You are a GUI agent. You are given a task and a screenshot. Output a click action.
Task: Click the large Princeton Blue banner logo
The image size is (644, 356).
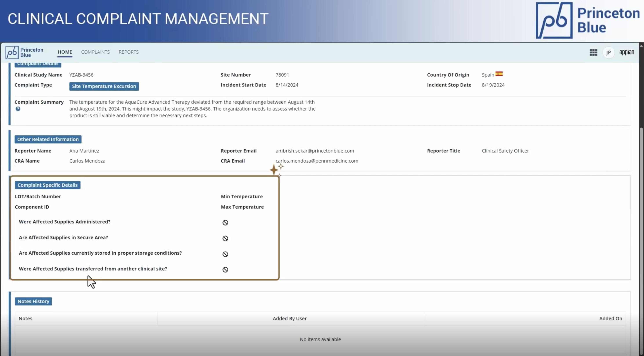tap(587, 20)
